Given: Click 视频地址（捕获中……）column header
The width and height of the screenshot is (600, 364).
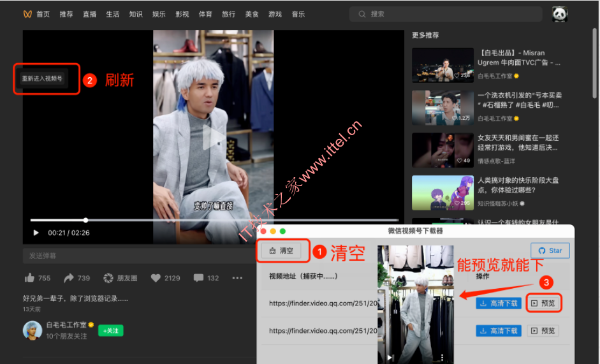Looking at the screenshot, I should (304, 276).
